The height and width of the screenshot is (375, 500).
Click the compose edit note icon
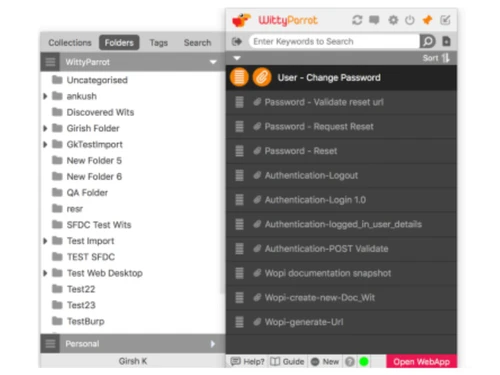coord(445,20)
